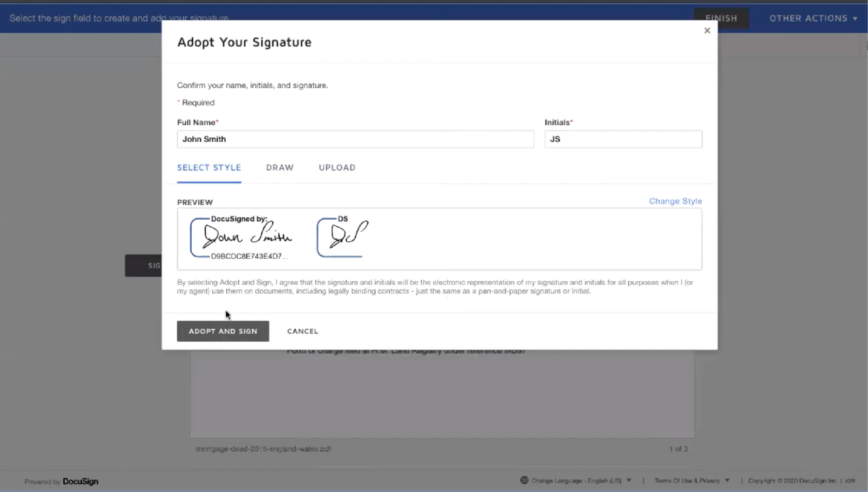868x492 pixels.
Task: Click inside the Initials field
Action: 623,139
